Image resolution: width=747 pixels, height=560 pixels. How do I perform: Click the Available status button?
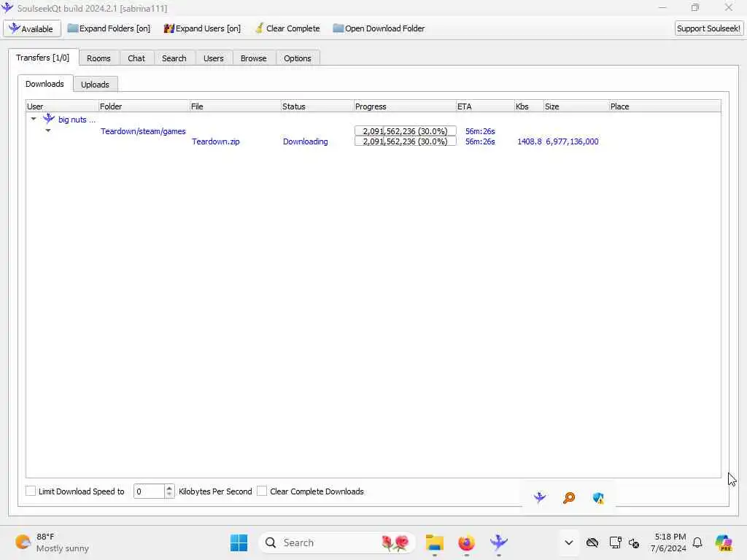pyautogui.click(x=32, y=28)
